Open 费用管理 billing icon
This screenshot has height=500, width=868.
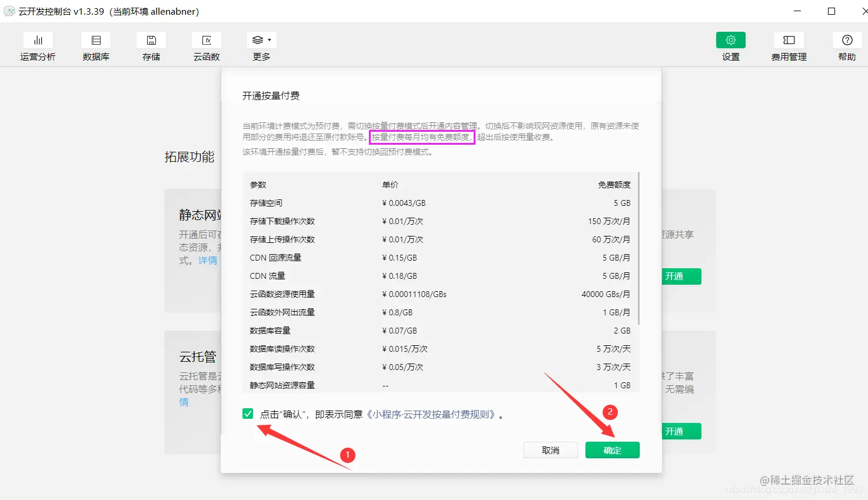[789, 40]
